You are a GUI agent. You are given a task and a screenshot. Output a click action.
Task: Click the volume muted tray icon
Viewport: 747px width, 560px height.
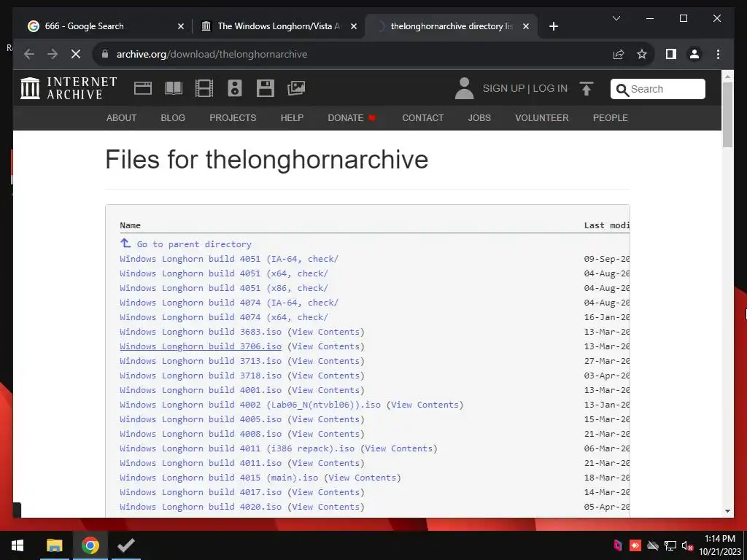(687, 545)
